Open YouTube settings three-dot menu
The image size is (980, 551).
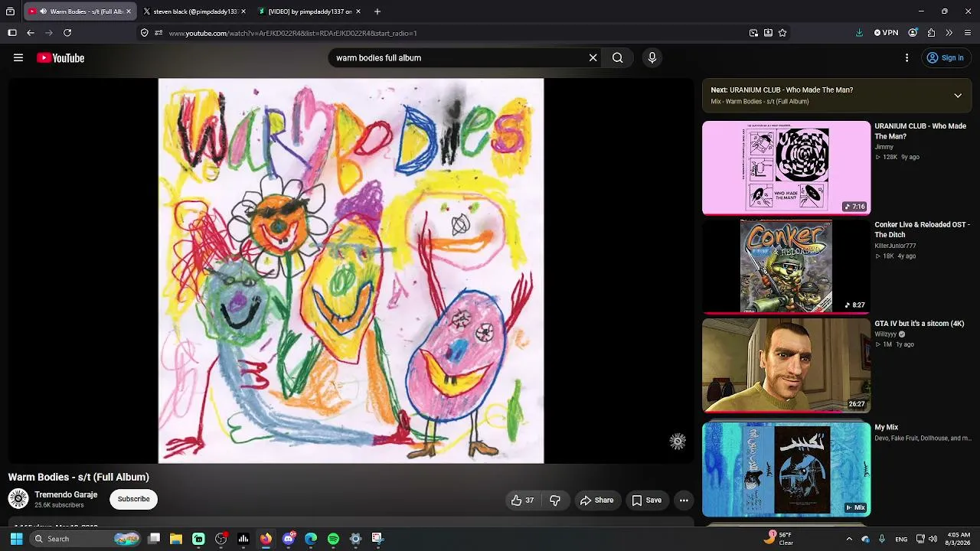coord(906,57)
